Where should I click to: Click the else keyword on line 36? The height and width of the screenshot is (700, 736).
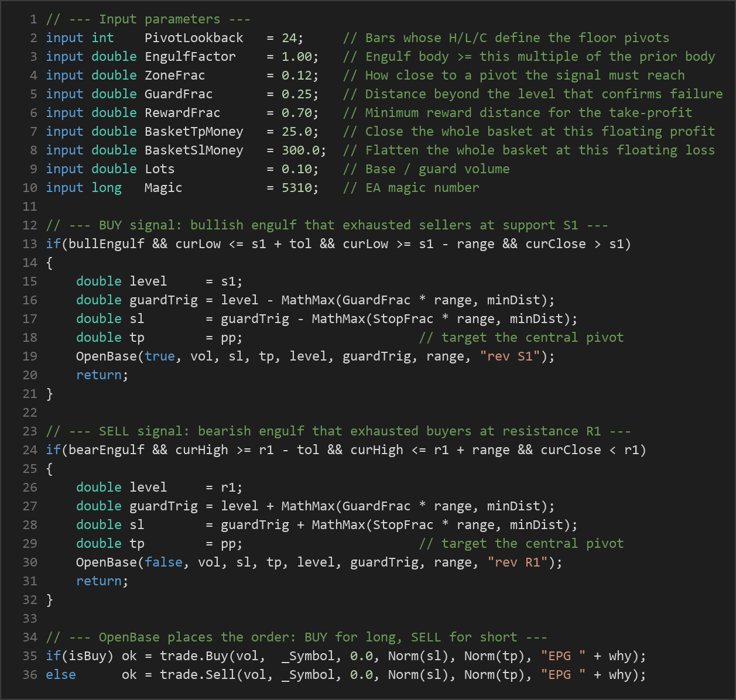click(x=61, y=674)
